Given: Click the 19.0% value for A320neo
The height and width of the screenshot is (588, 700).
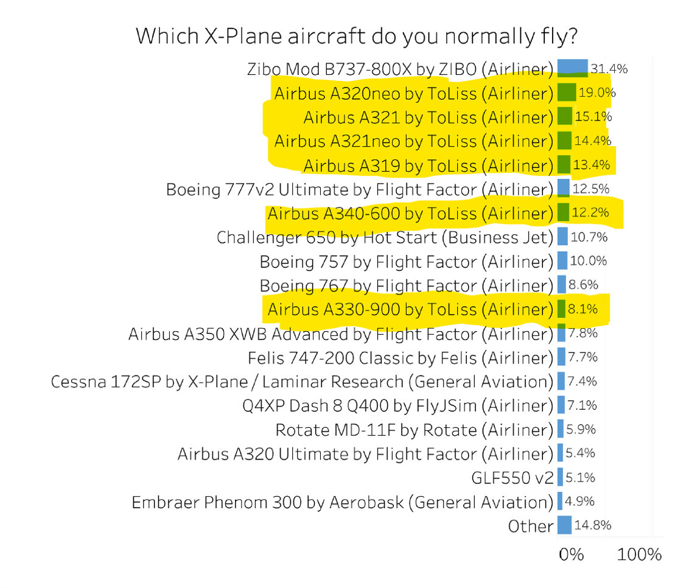Looking at the screenshot, I should 597,93.
